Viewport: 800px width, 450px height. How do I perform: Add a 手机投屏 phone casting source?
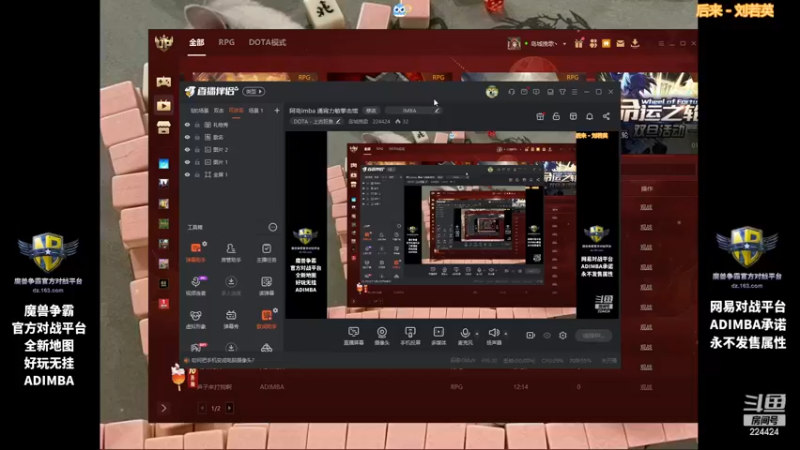[x=410, y=336]
